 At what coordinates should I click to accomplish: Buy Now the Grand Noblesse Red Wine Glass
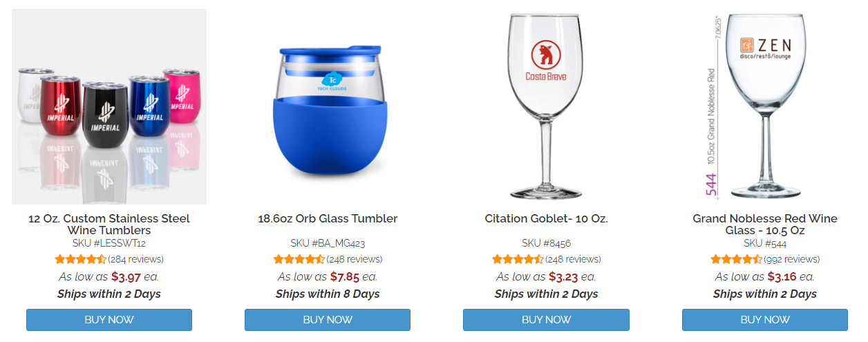tap(765, 320)
